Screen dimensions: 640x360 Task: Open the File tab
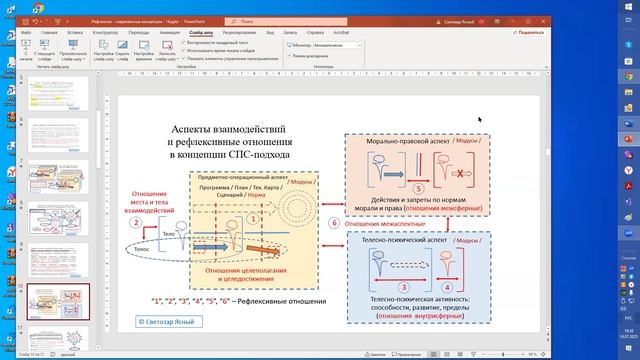[x=26, y=33]
